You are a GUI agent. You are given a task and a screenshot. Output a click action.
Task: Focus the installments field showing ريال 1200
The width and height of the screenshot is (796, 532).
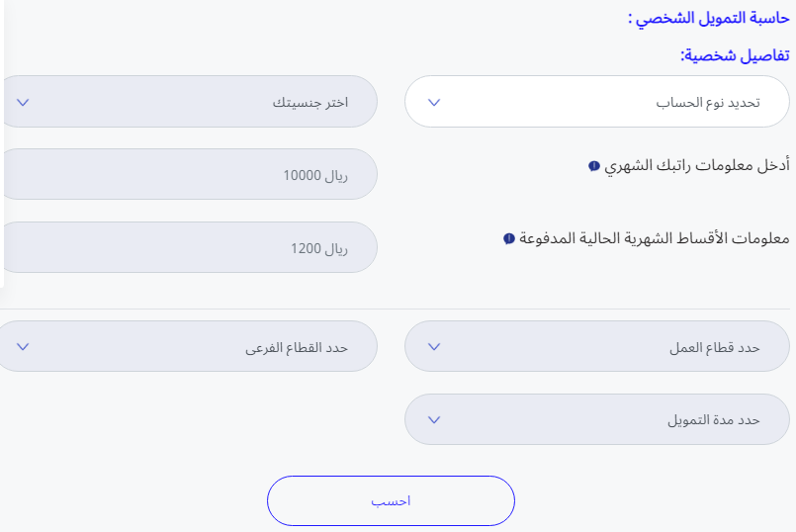pyautogui.click(x=188, y=248)
